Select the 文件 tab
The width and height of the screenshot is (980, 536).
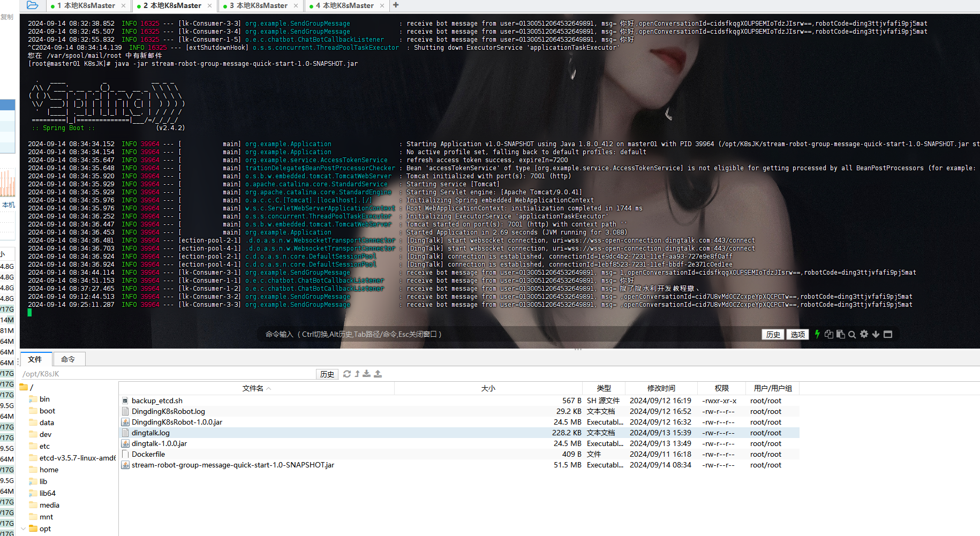tap(35, 359)
